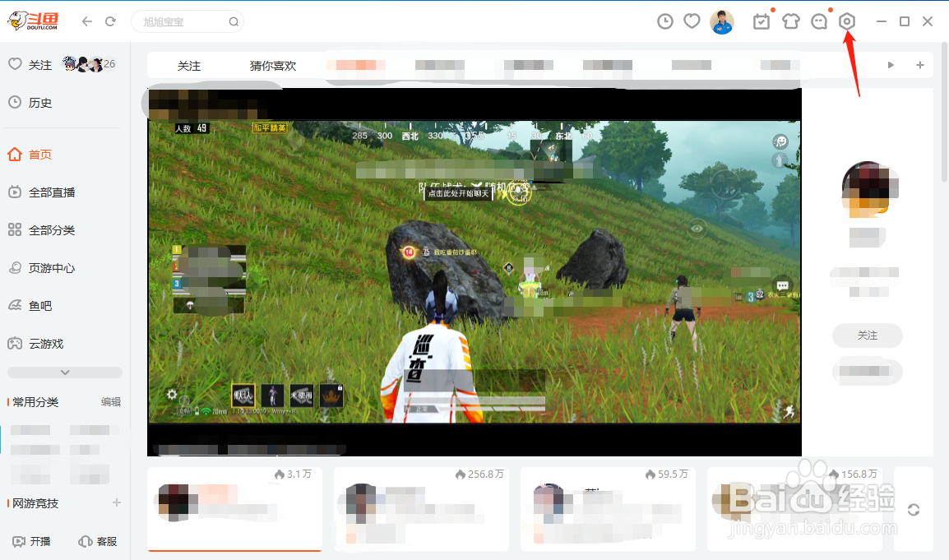This screenshot has width=949, height=560.
Task: Click 开播 at sidebar bottom
Action: tap(31, 541)
